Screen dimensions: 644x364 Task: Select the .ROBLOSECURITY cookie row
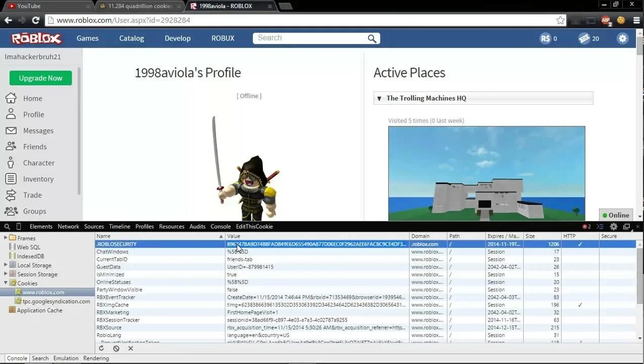(x=365, y=244)
